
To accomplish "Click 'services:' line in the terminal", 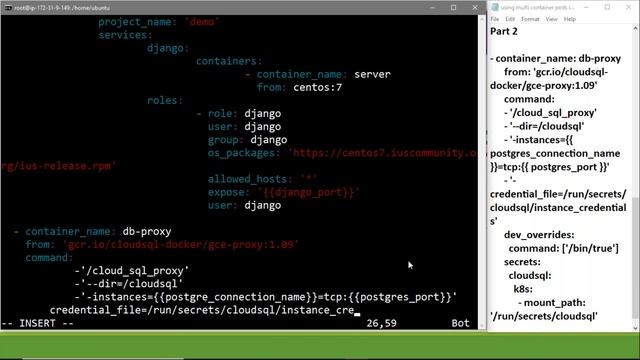I will point(125,35).
